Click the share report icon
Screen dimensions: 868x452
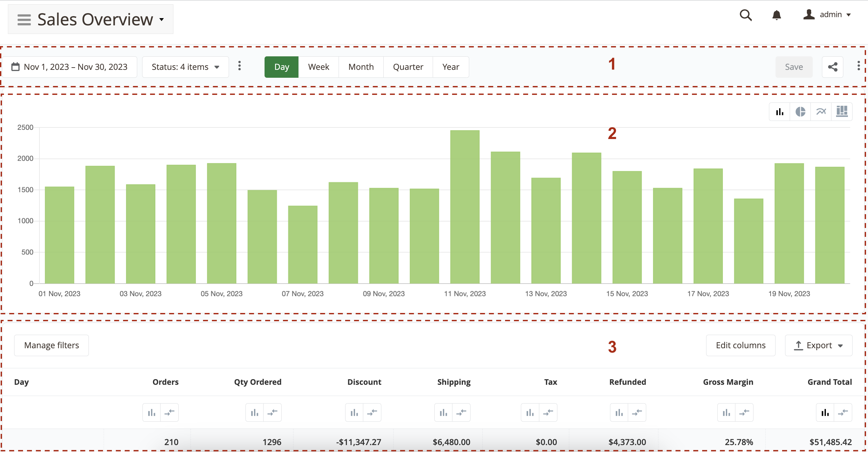click(x=832, y=67)
